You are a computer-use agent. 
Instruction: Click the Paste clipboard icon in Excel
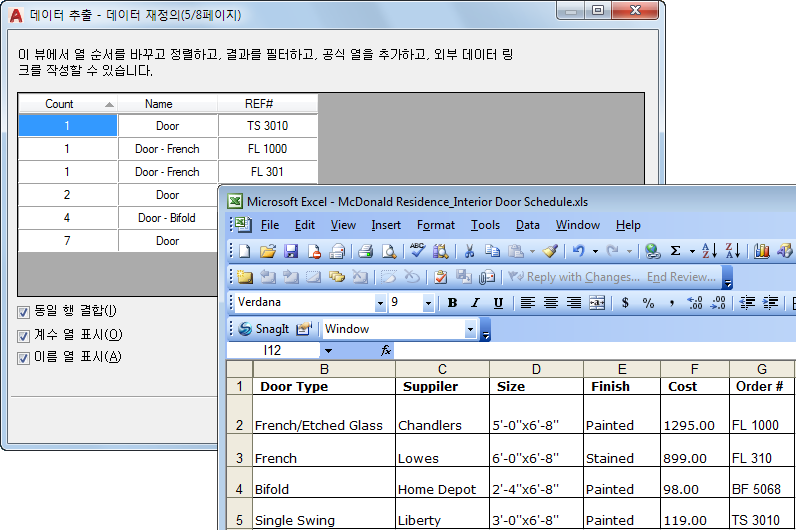click(516, 251)
